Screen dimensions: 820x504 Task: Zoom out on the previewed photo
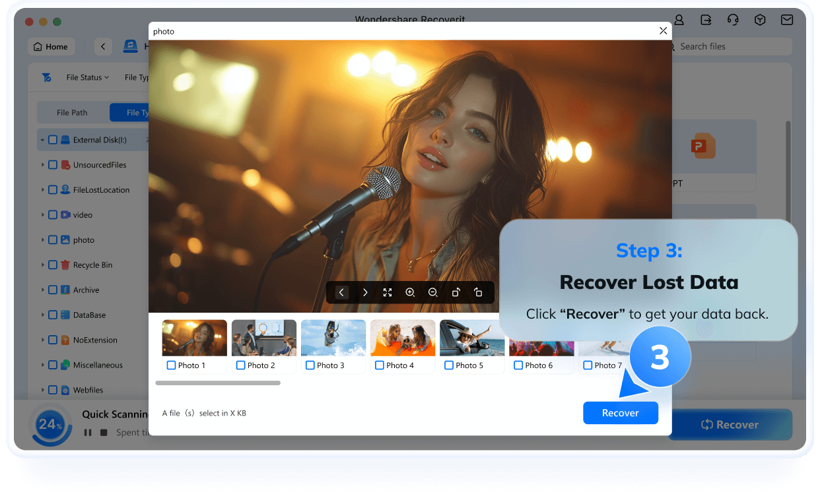[x=433, y=292]
